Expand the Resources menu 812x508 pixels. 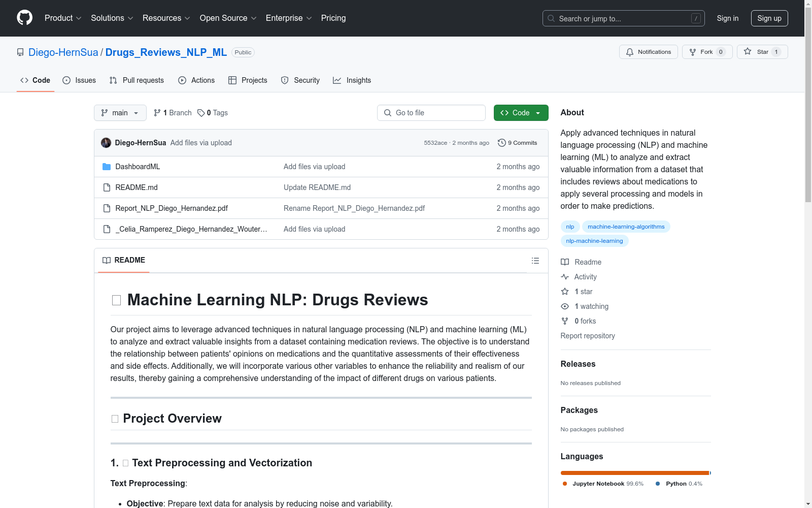(166, 18)
